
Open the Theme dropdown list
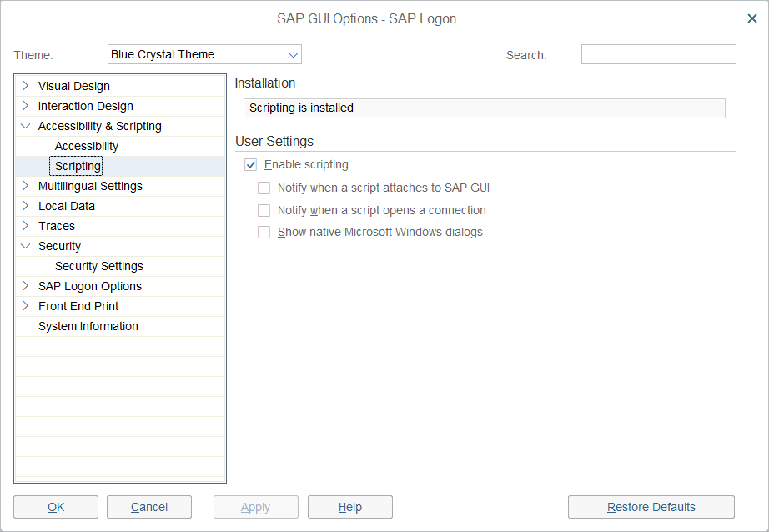pyautogui.click(x=293, y=55)
